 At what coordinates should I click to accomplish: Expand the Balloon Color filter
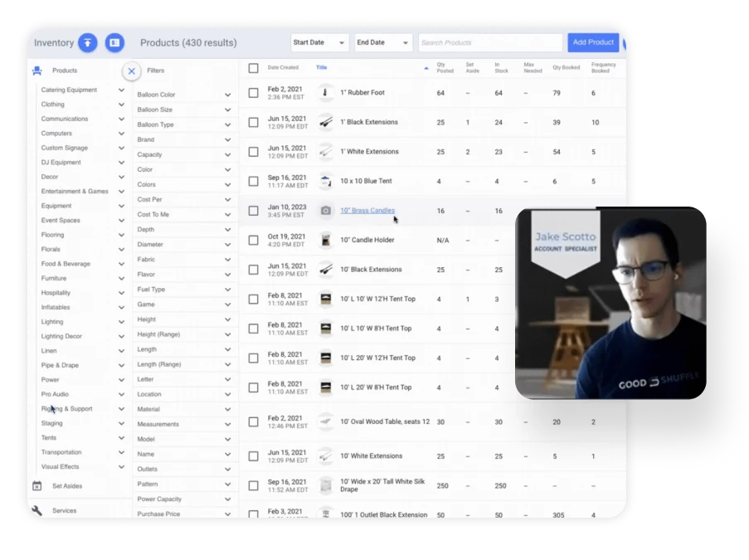[x=227, y=95]
